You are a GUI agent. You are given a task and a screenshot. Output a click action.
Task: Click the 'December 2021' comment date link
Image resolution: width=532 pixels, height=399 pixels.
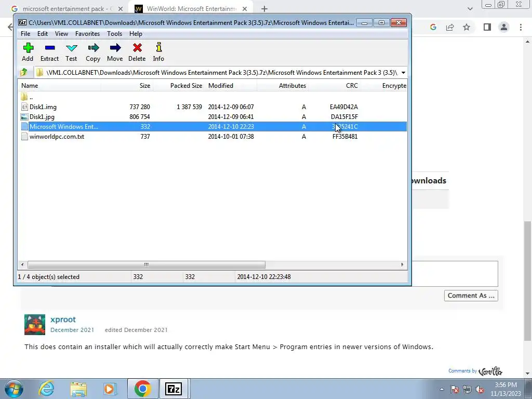click(72, 330)
